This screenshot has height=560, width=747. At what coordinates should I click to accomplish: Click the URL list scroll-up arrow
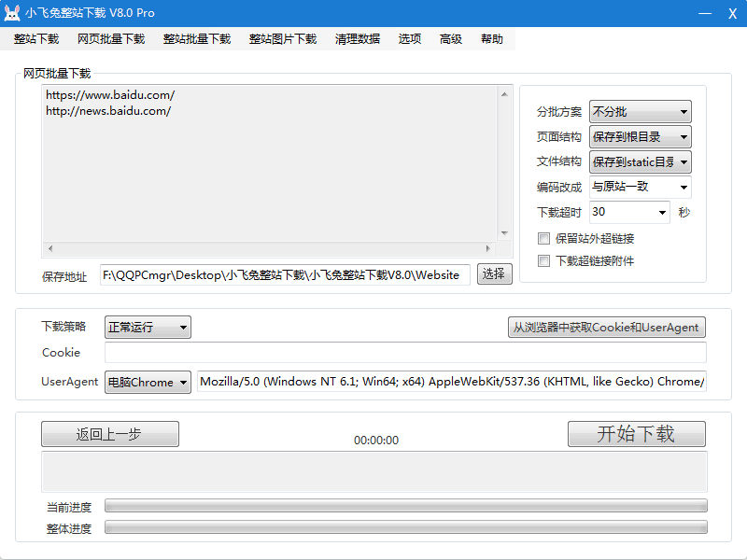[x=504, y=93]
